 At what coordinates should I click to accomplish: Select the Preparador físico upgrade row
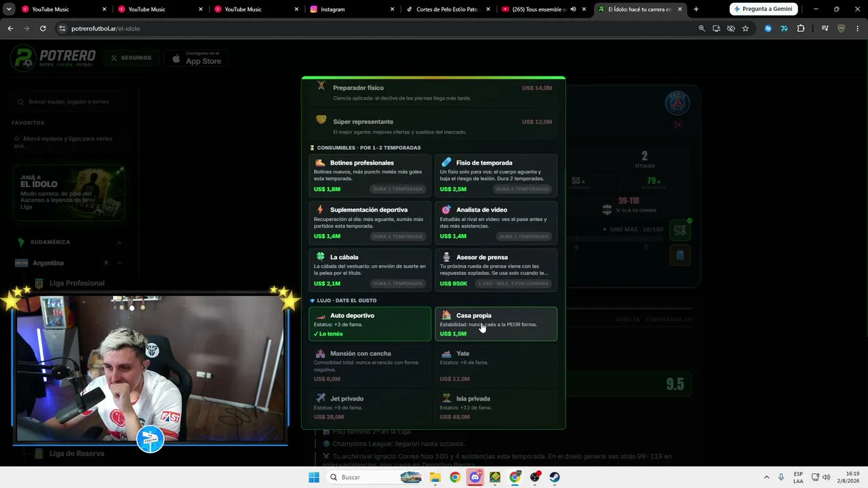pyautogui.click(x=433, y=92)
